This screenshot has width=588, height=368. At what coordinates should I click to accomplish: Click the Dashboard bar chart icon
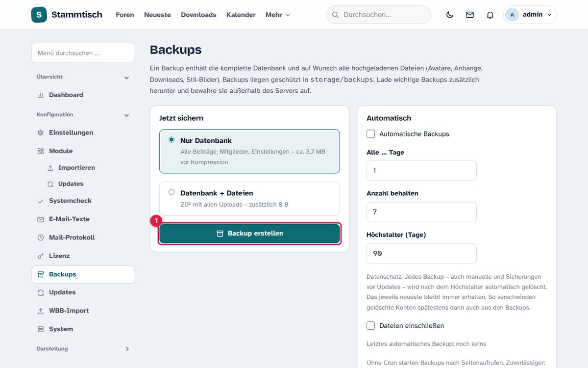coord(41,95)
